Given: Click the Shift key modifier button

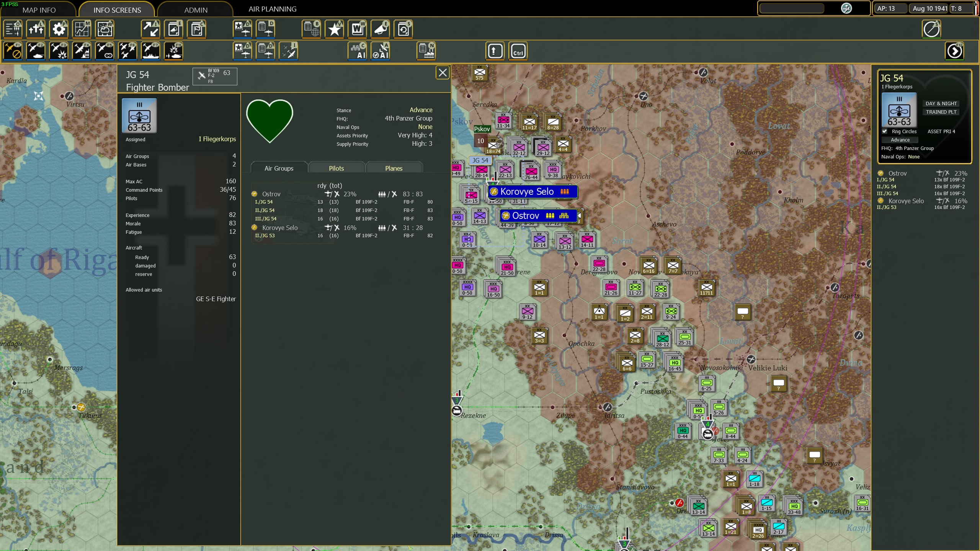Looking at the screenshot, I should 495,51.
